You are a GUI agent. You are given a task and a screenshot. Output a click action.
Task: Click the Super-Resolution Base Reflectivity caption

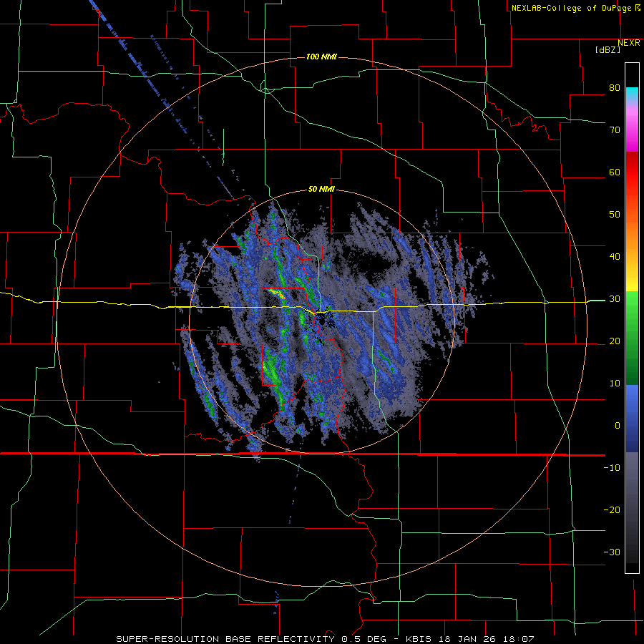pyautogui.click(x=324, y=639)
